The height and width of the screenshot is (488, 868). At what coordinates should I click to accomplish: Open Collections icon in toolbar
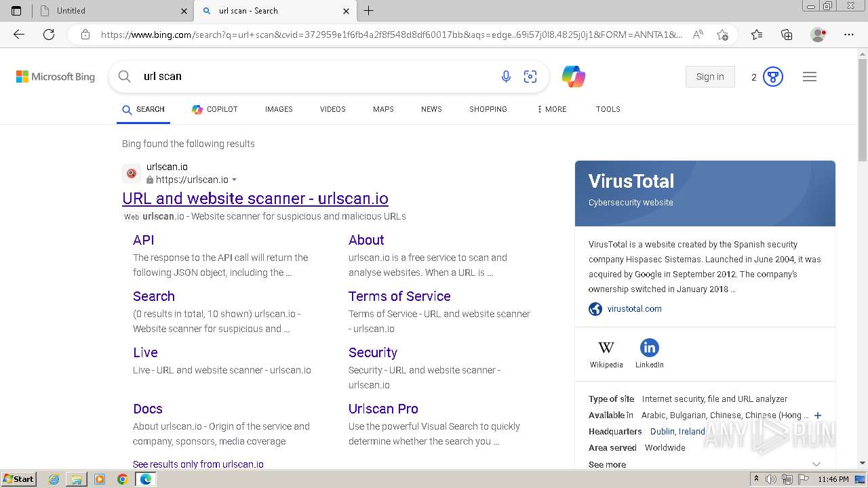point(787,35)
